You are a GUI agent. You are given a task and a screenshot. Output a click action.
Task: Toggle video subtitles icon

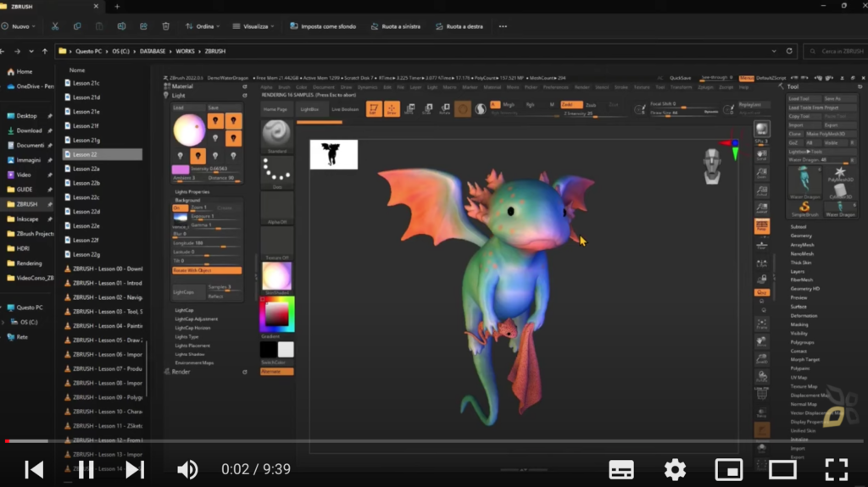tap(621, 469)
